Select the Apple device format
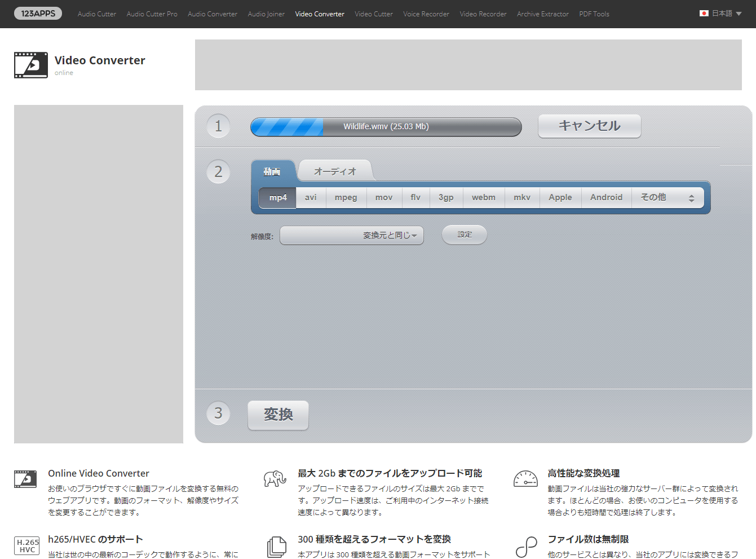This screenshot has width=756, height=559. (560, 197)
